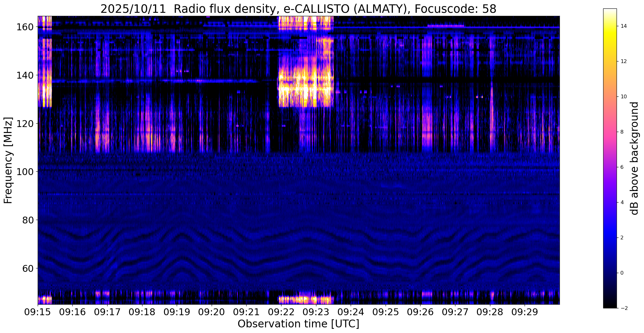The height and width of the screenshot is (333, 644).
Task: Click the plot title mentioning e-CALLISTO (ALMATY)
Action: (298, 9)
